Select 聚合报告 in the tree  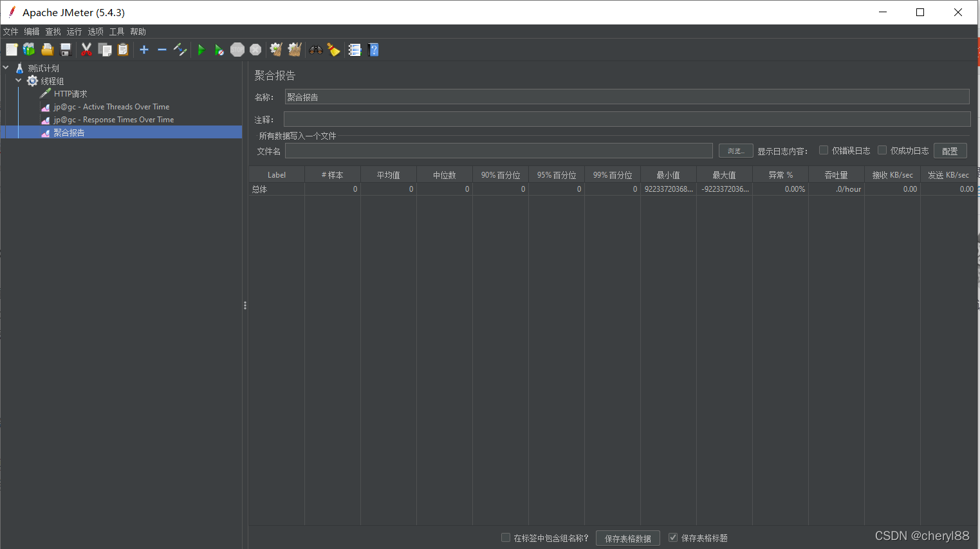(x=69, y=133)
